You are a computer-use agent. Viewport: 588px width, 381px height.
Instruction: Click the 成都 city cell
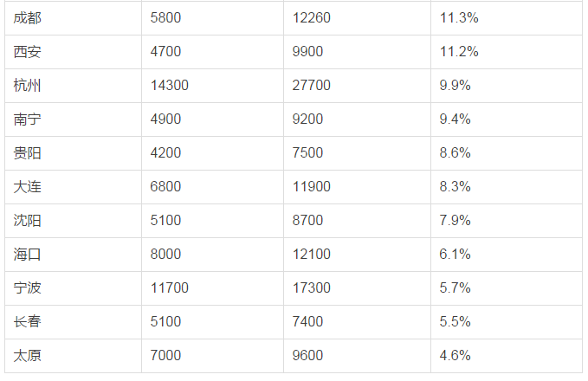(x=28, y=18)
